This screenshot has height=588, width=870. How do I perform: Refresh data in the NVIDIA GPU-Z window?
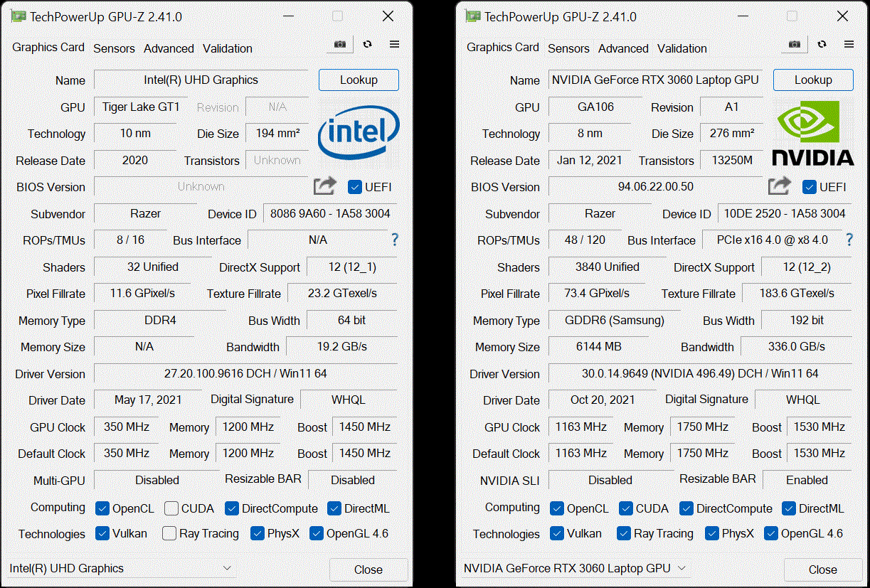click(x=822, y=44)
